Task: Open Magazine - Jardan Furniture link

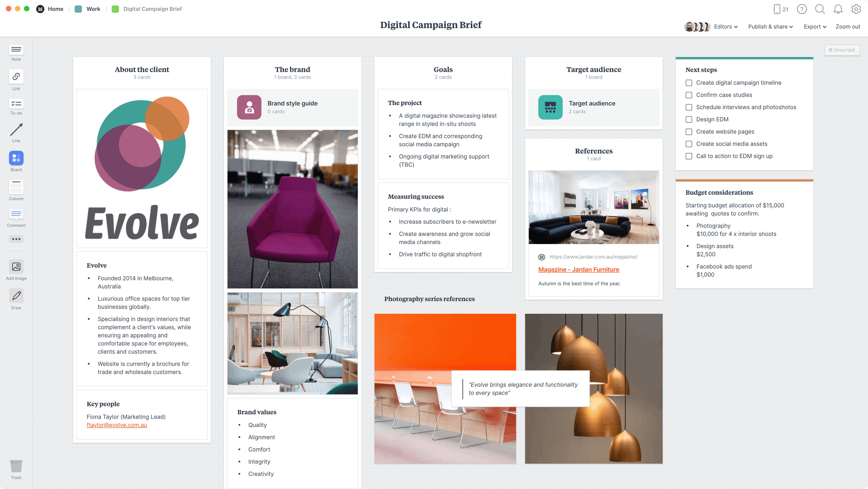Action: [x=578, y=269]
